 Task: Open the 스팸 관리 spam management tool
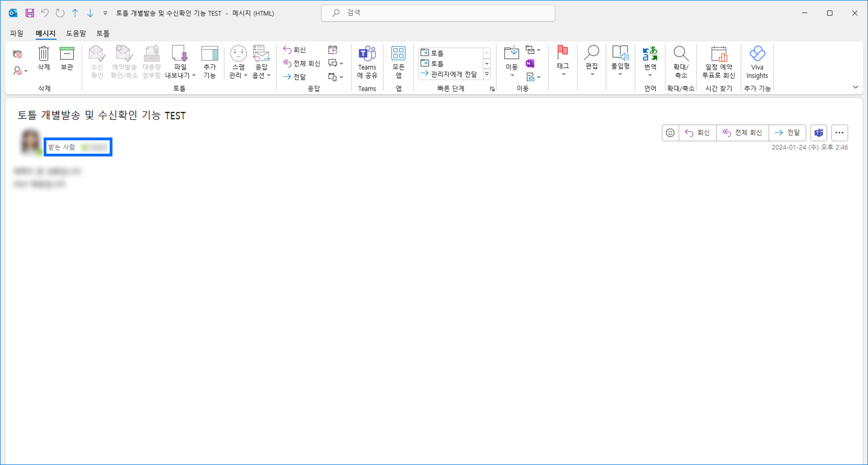coord(238,62)
